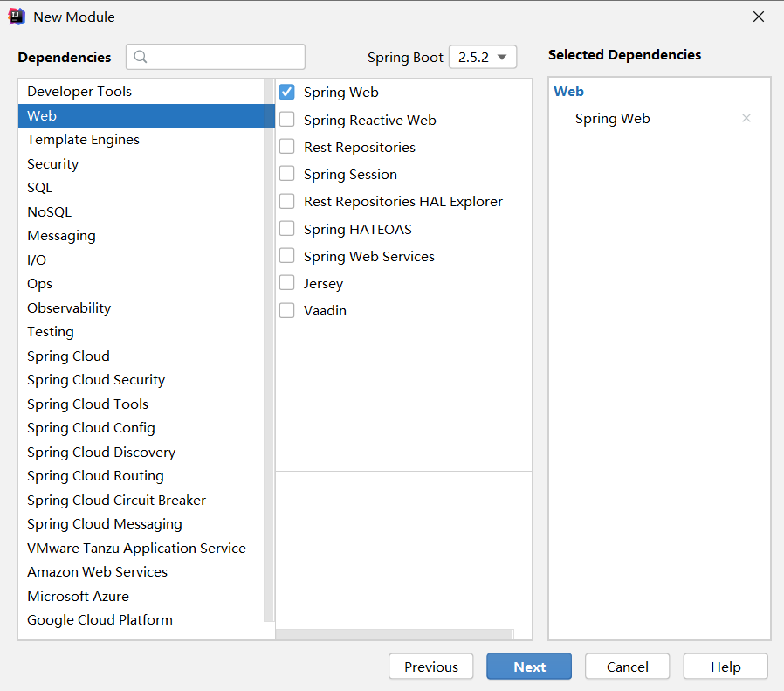
Task: Tick the Spring HATEOAS checkbox
Action: click(287, 229)
